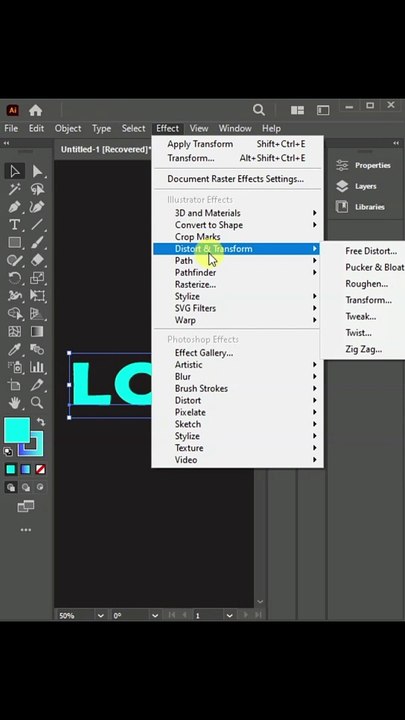The width and height of the screenshot is (405, 720).
Task: Click the Search magnifier icon
Action: click(259, 110)
